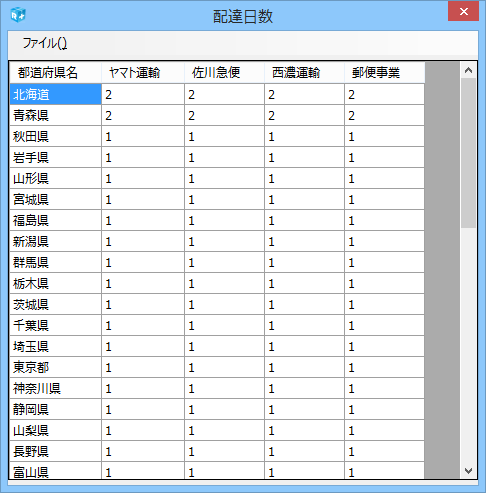Open the ファイル menu
This screenshot has height=493, width=486.
45,43
